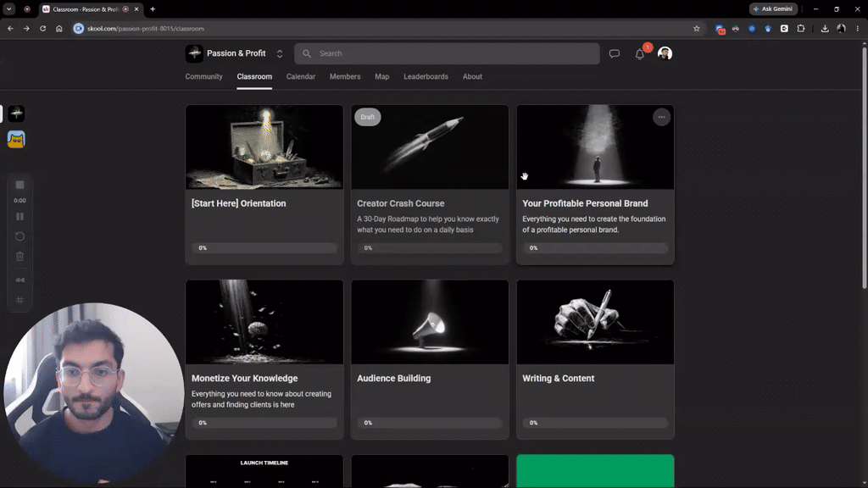Focus the Search input field
Viewport: 868px width, 488px height.
tap(447, 53)
